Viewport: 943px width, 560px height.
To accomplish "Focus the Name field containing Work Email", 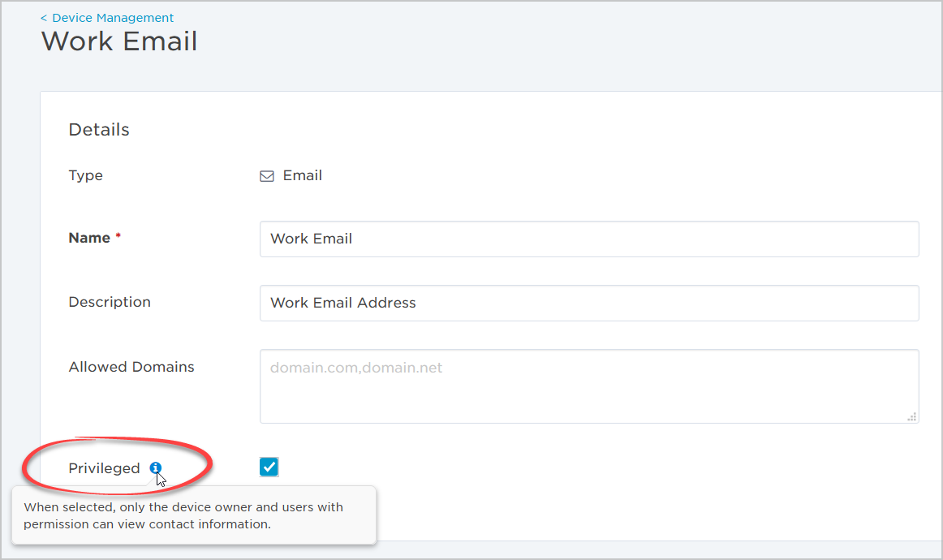I will pos(589,239).
